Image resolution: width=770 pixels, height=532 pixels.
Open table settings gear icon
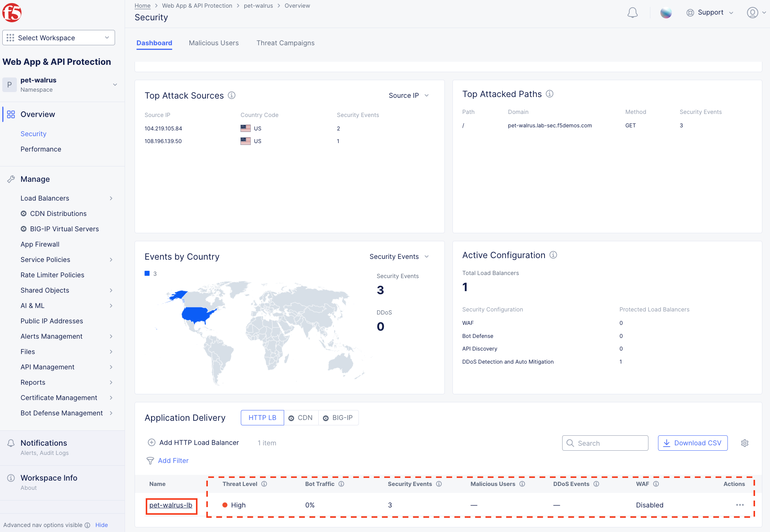coord(745,443)
